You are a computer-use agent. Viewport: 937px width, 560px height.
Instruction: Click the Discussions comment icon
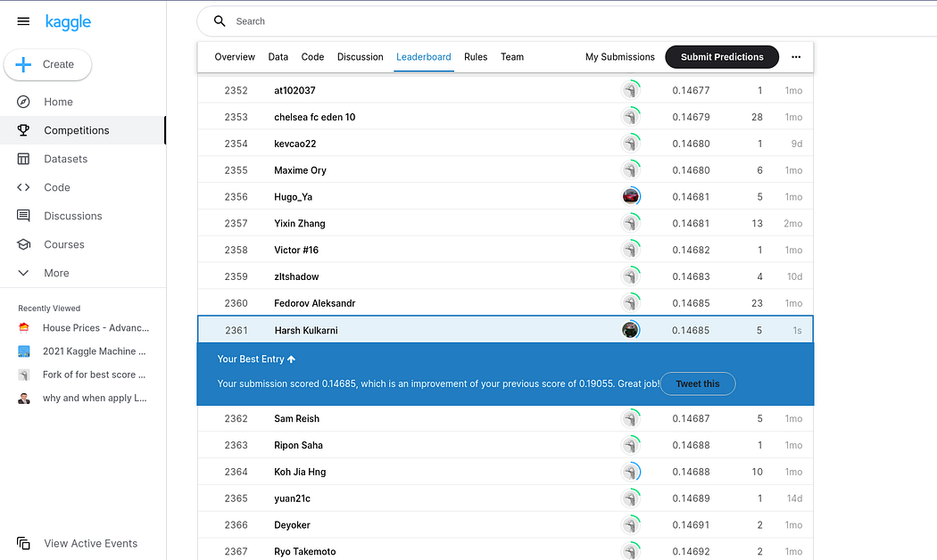[x=23, y=216]
